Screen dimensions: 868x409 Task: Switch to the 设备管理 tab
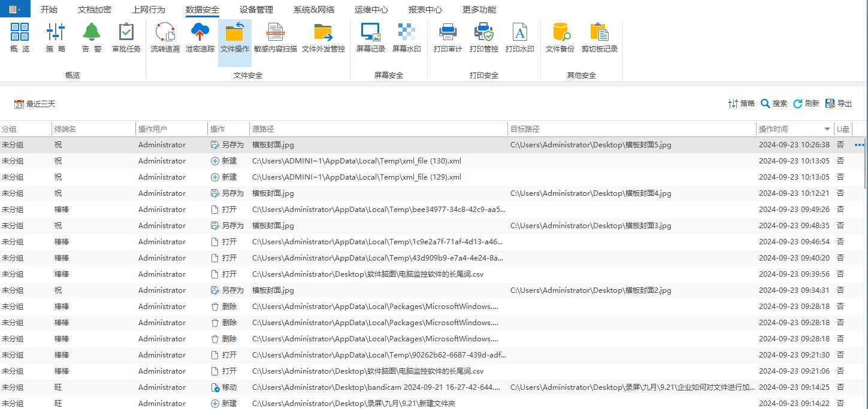[256, 10]
